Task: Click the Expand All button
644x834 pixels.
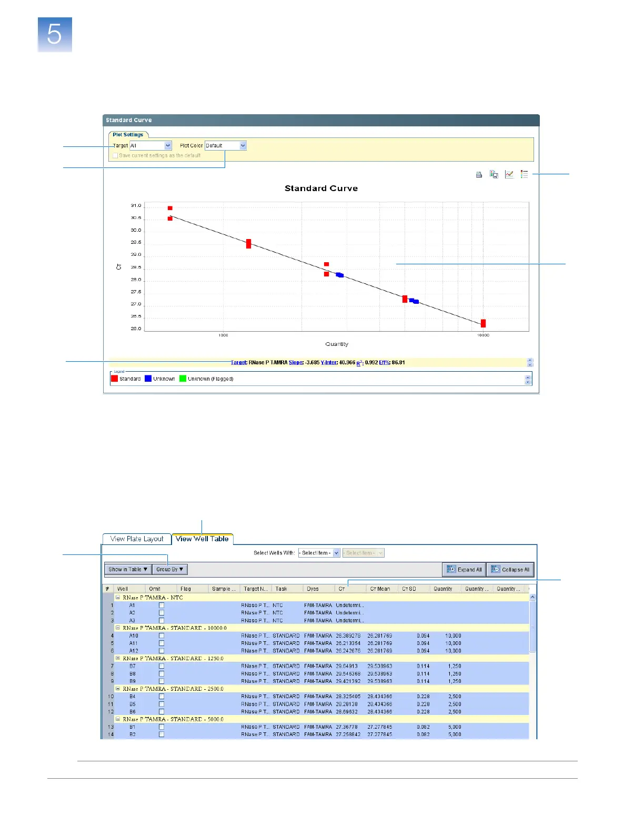Action: (x=464, y=570)
